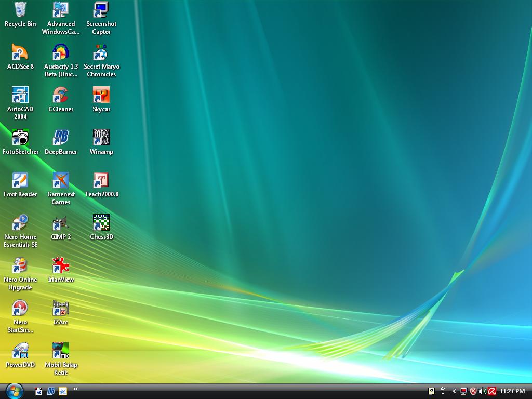
Task: Open ACDSee 8 photo manager
Action: pyautogui.click(x=20, y=52)
